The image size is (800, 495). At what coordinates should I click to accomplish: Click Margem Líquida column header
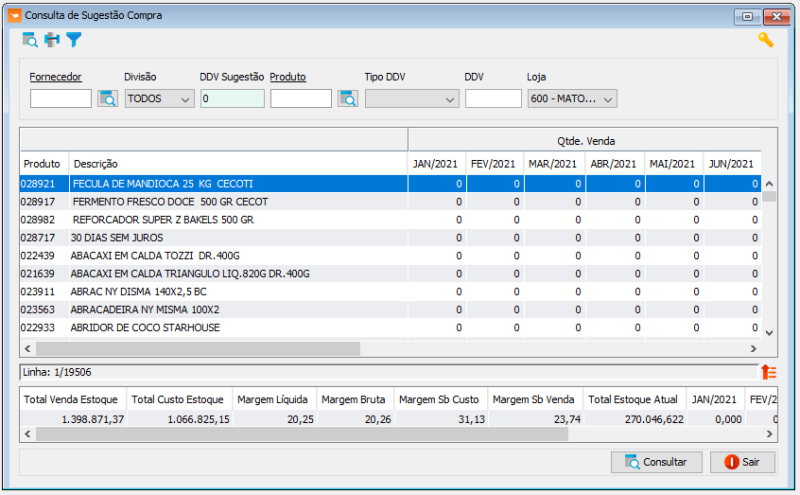[x=272, y=400]
